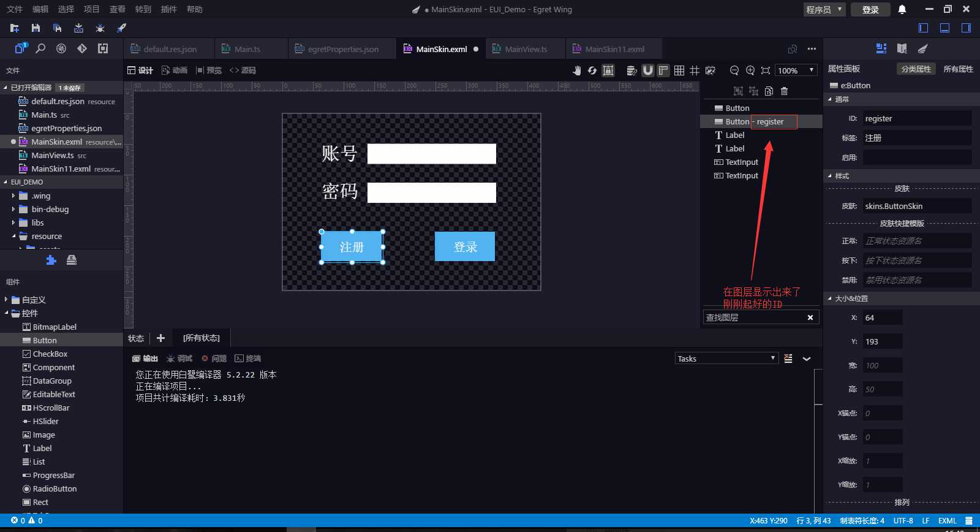Toggle the magnet snapping icon

pos(647,70)
